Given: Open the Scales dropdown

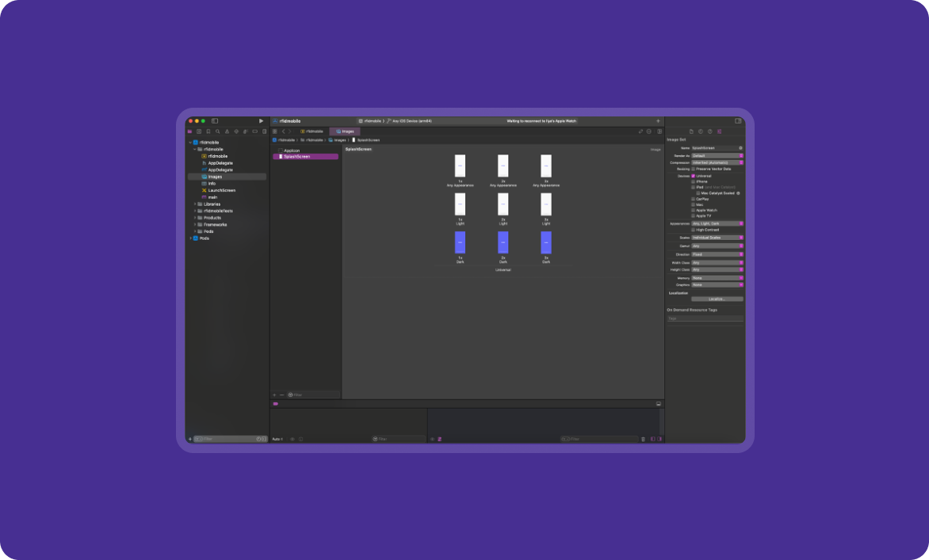Looking at the screenshot, I should tap(717, 238).
